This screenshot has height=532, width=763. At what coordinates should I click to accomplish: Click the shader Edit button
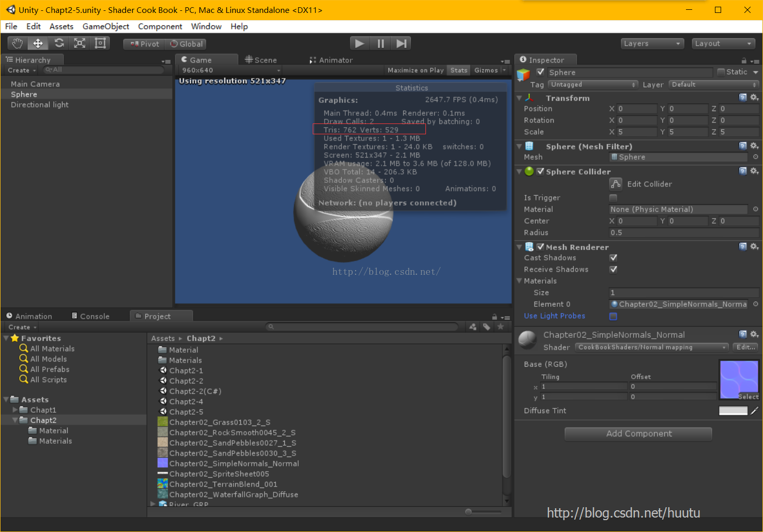tap(745, 348)
